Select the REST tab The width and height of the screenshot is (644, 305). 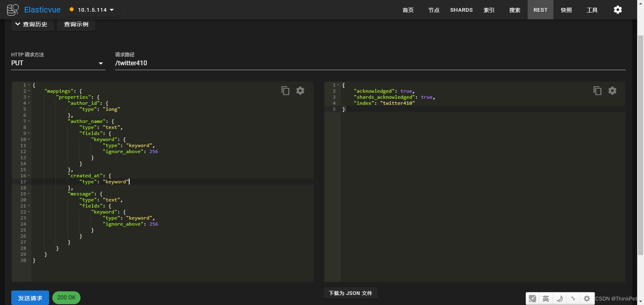541,10
